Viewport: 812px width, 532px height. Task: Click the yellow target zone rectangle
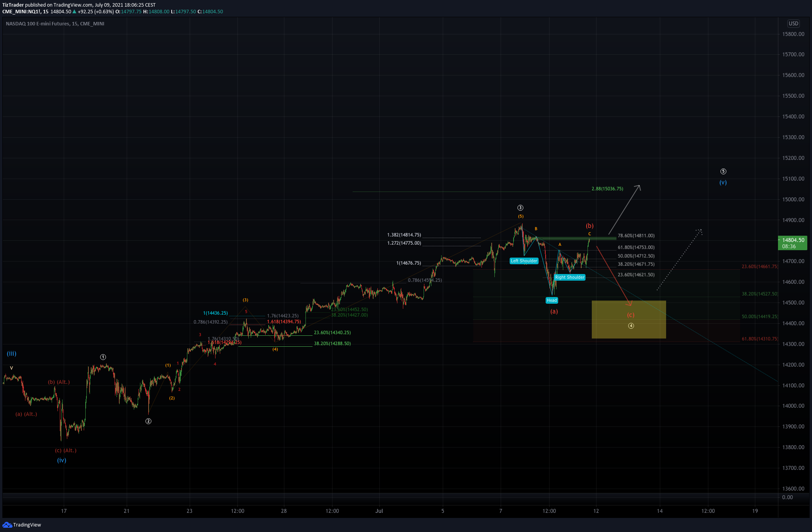(x=629, y=319)
